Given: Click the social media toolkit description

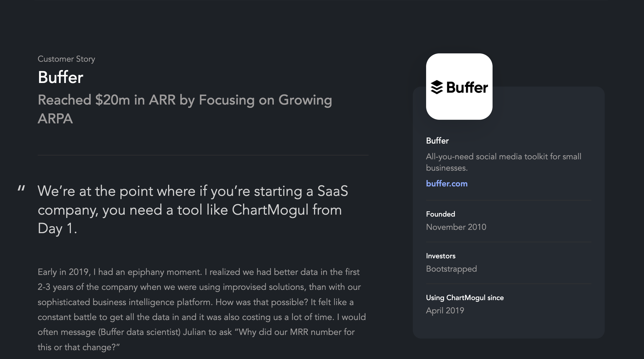Looking at the screenshot, I should pos(503,162).
